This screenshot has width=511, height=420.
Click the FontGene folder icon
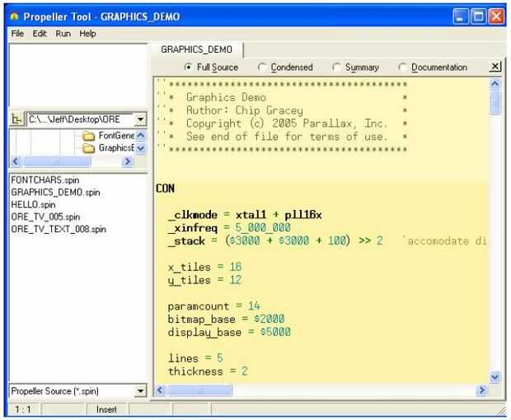point(88,136)
